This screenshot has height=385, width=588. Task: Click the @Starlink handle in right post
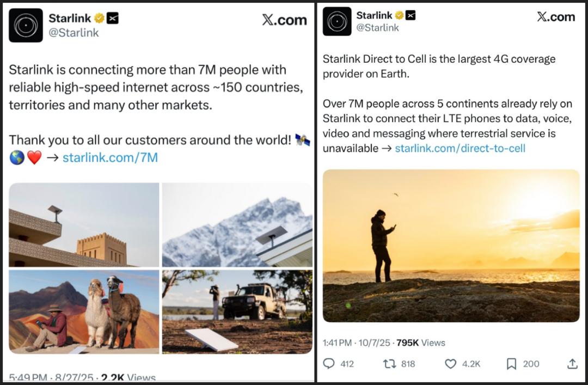377,28
